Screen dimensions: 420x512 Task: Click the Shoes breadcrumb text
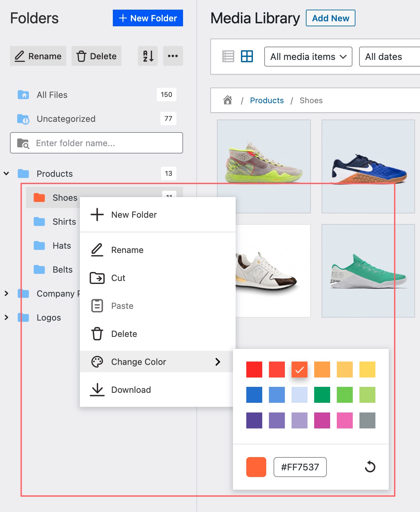pyautogui.click(x=311, y=101)
